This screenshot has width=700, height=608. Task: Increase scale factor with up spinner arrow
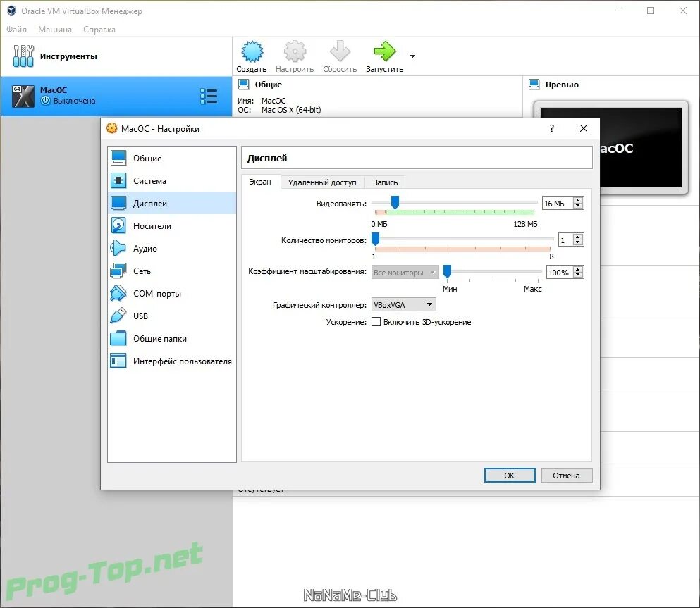click(578, 269)
